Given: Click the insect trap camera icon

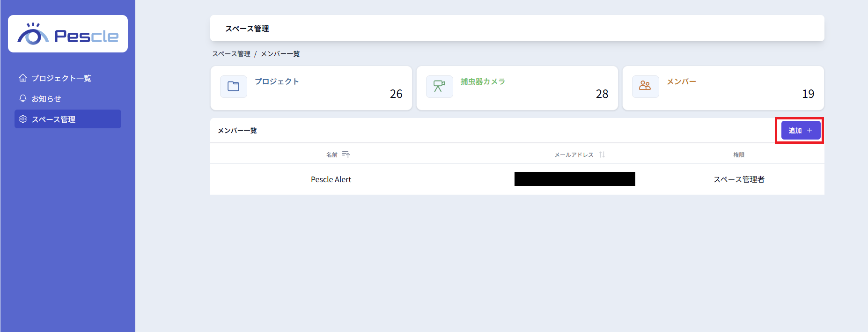Looking at the screenshot, I should (439, 87).
